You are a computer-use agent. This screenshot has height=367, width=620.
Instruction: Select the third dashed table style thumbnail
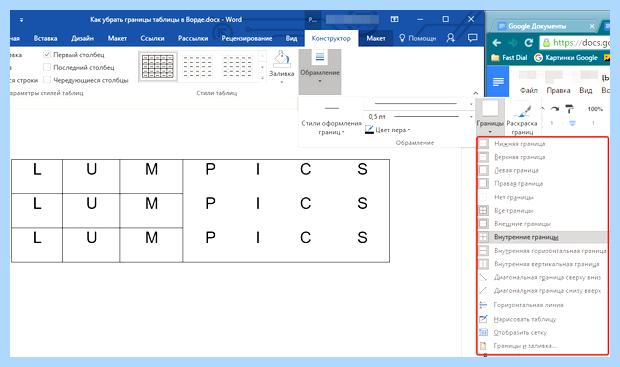pos(237,66)
